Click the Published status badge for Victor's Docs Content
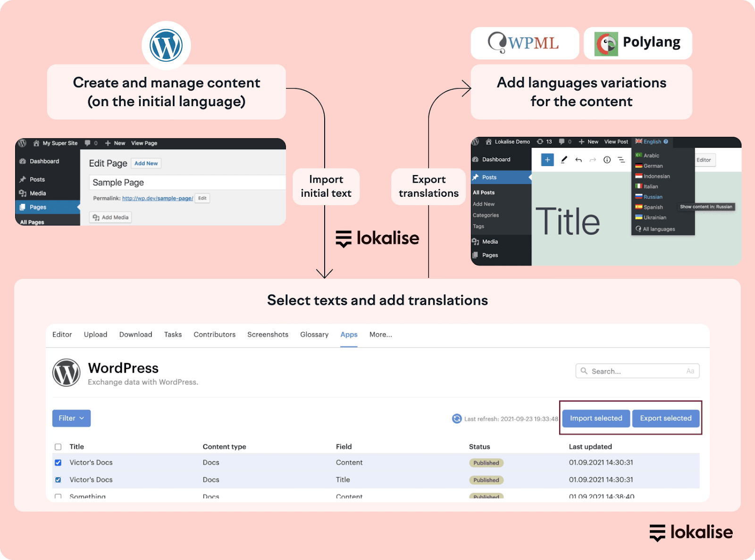This screenshot has height=560, width=755. [486, 463]
